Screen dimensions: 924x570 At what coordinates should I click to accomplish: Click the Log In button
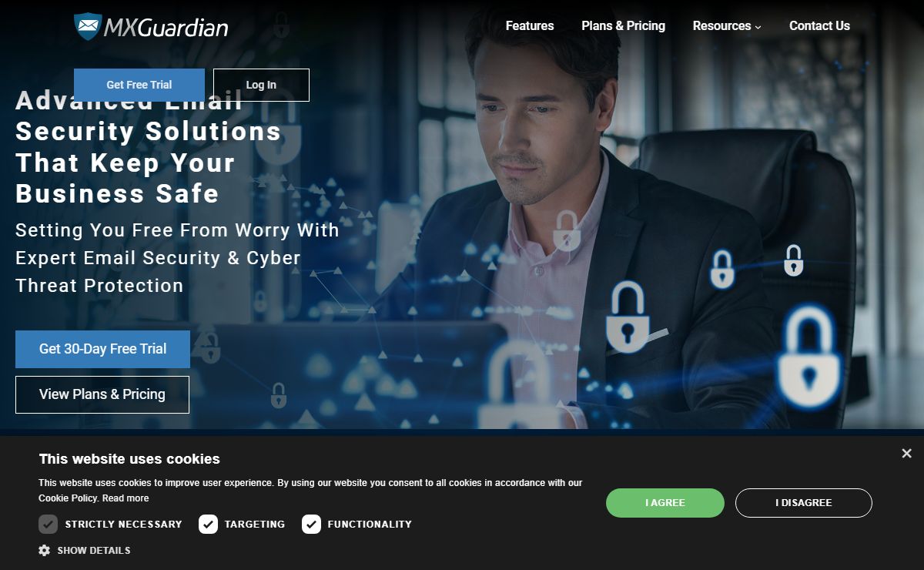tap(261, 85)
